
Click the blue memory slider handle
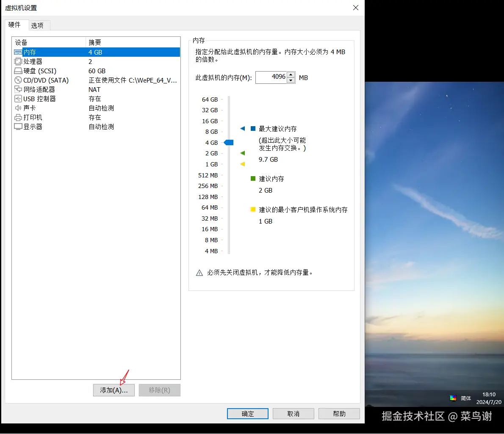point(229,142)
